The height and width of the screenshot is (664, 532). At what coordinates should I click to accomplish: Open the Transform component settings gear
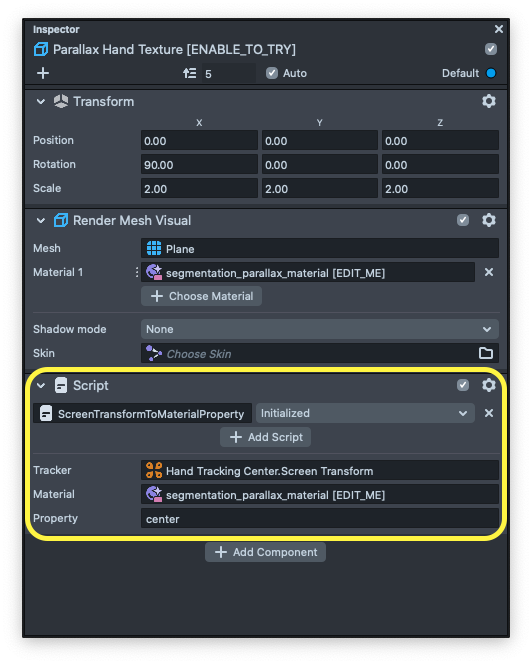tap(488, 101)
